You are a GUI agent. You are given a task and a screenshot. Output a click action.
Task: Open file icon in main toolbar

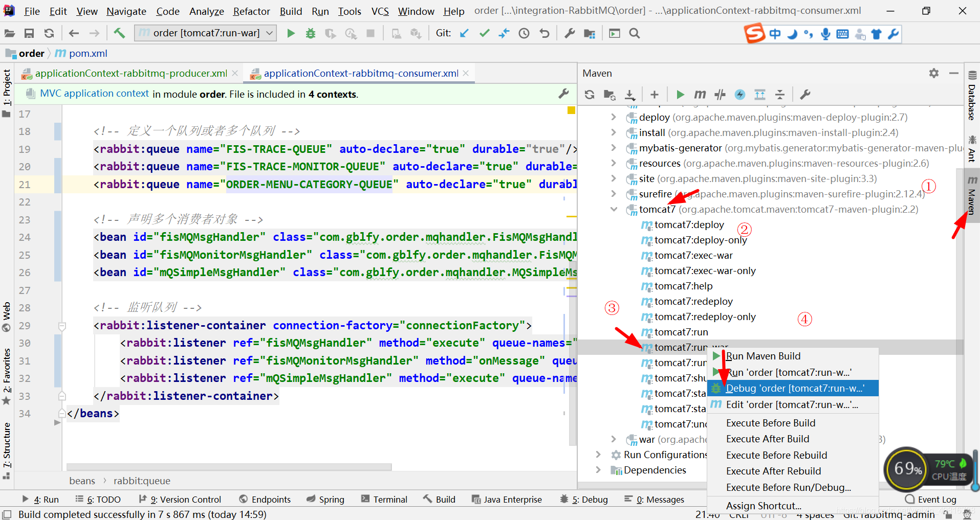click(x=9, y=33)
